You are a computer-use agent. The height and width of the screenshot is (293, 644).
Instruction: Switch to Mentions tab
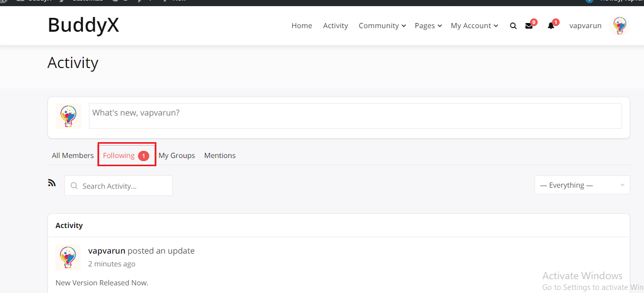tap(220, 155)
